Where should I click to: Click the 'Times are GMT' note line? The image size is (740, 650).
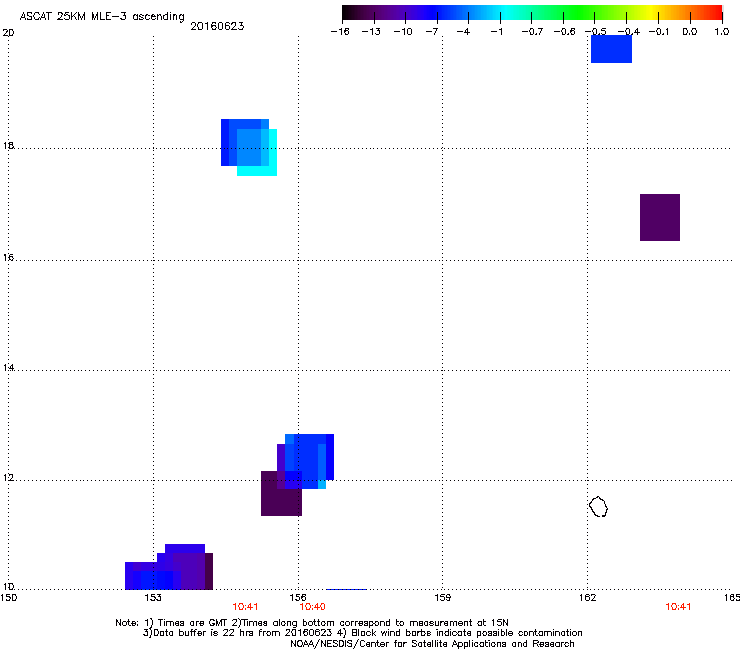(x=312, y=623)
